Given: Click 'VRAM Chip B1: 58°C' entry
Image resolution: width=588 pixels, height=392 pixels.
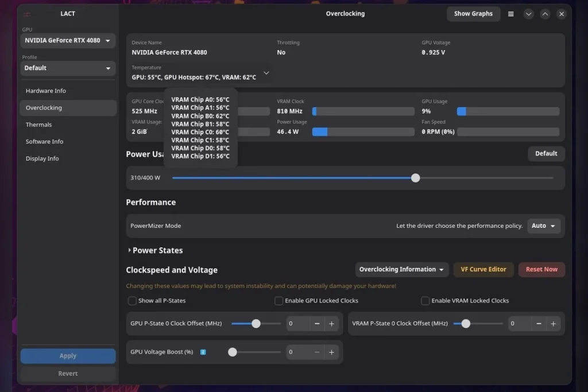Looking at the screenshot, I should [200, 124].
